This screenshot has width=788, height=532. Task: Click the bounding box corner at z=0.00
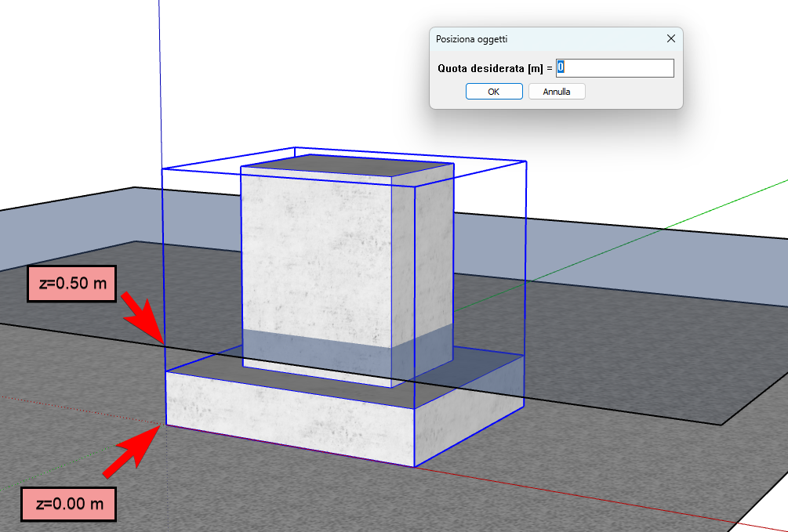(x=165, y=425)
